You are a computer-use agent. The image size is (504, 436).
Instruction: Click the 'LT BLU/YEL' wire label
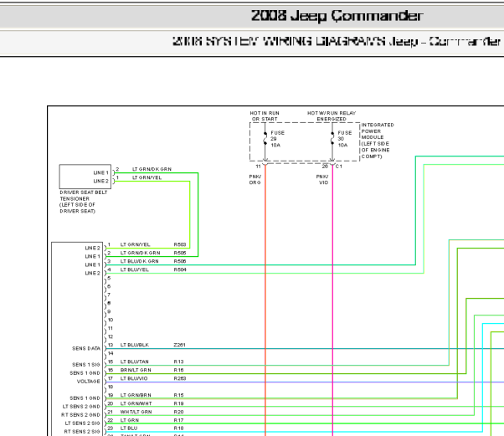(x=134, y=269)
